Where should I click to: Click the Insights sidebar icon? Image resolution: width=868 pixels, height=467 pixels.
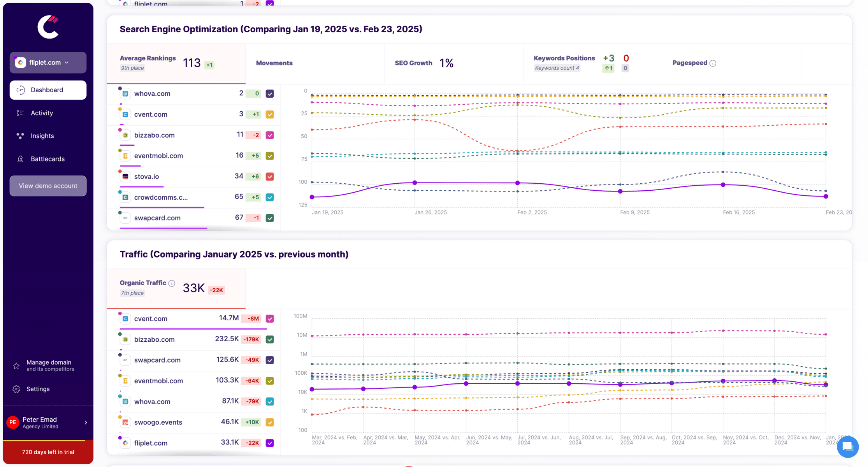[x=20, y=136]
